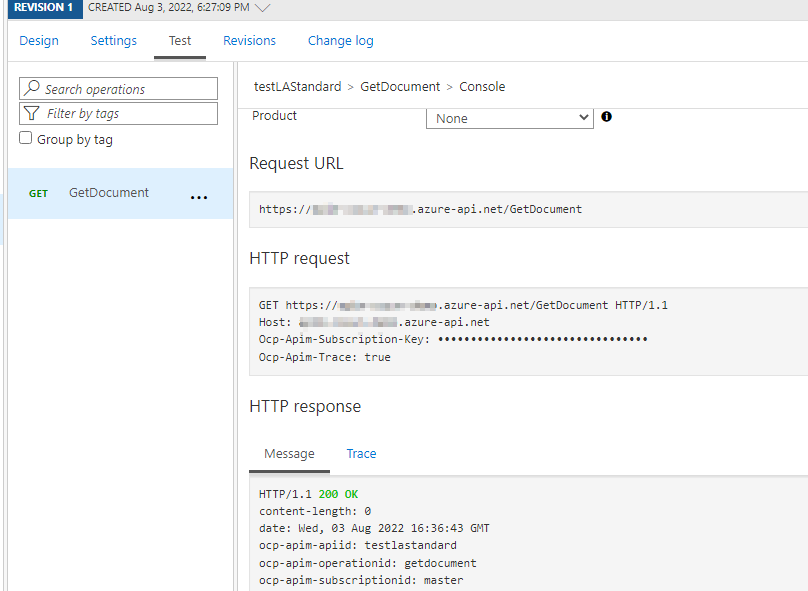
Task: Open the GetDocument ellipsis context menu
Action: (x=199, y=197)
